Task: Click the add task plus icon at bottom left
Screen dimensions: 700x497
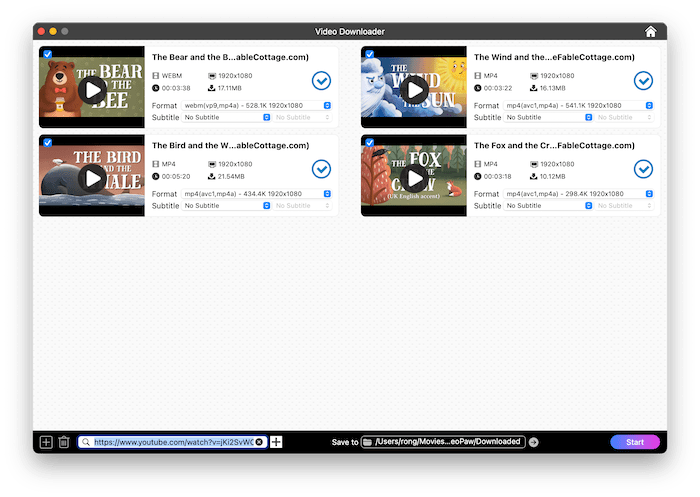Action: click(45, 442)
